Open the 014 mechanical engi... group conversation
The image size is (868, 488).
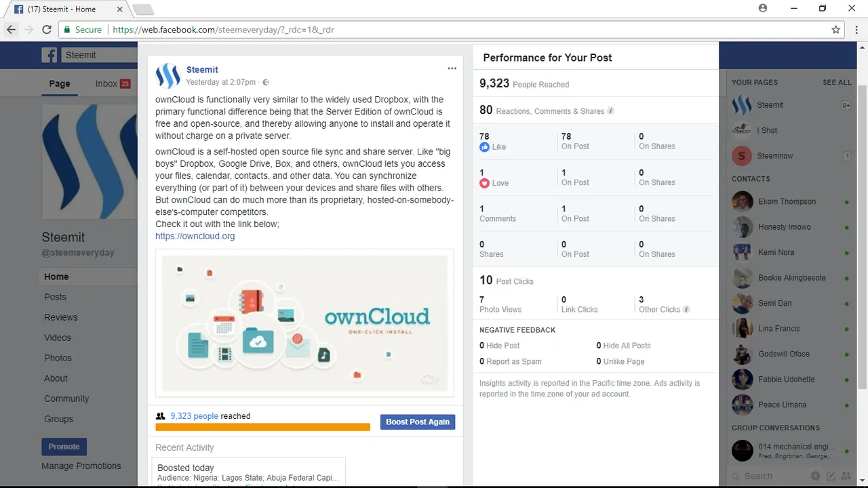coord(791,451)
